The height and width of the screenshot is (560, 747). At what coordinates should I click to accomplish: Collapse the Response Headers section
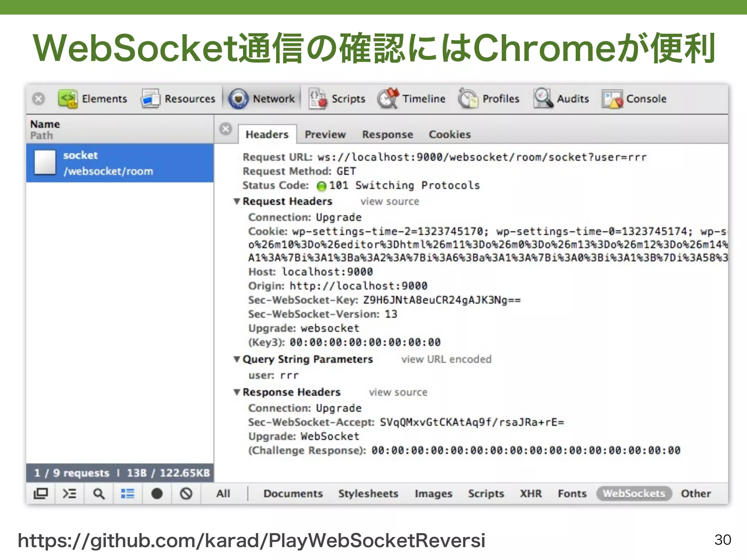[x=236, y=392]
